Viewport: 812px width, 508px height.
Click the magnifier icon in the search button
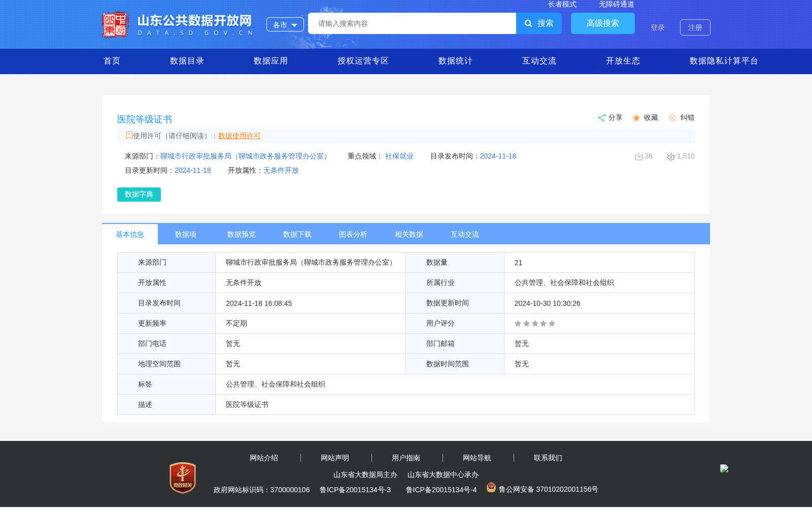[528, 23]
